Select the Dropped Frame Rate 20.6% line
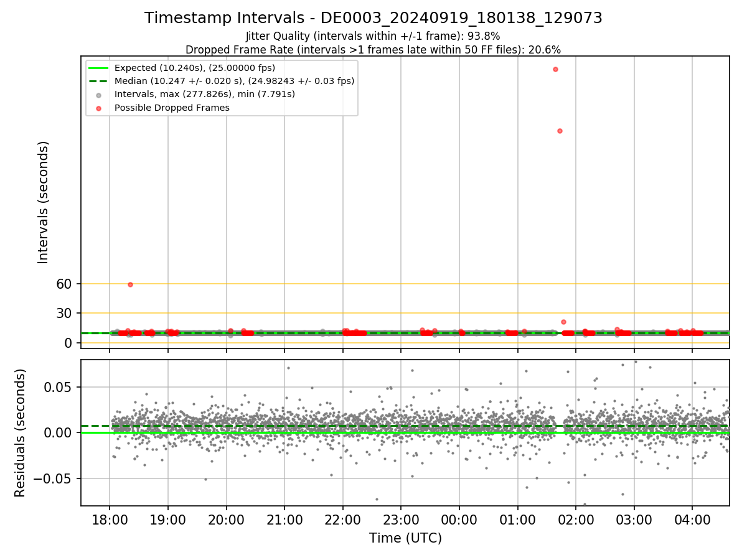The height and width of the screenshot is (560, 747). click(374, 50)
